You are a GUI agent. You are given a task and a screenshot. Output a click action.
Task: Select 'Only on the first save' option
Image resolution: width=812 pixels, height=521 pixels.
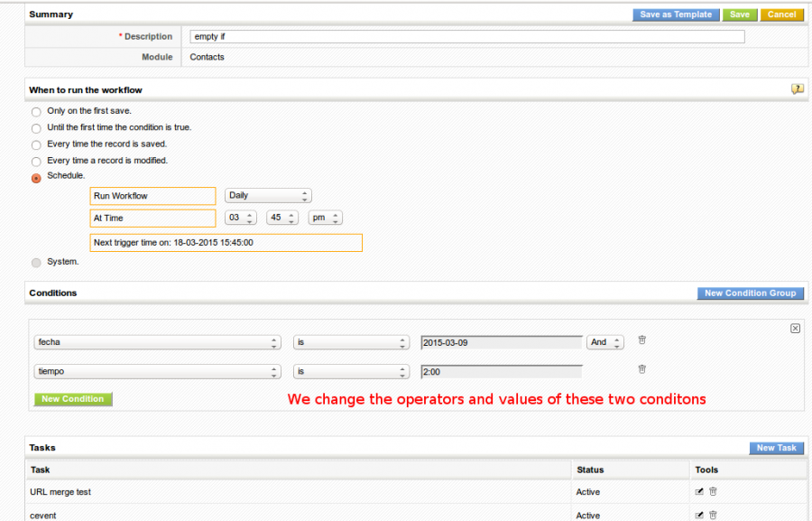[x=36, y=112]
